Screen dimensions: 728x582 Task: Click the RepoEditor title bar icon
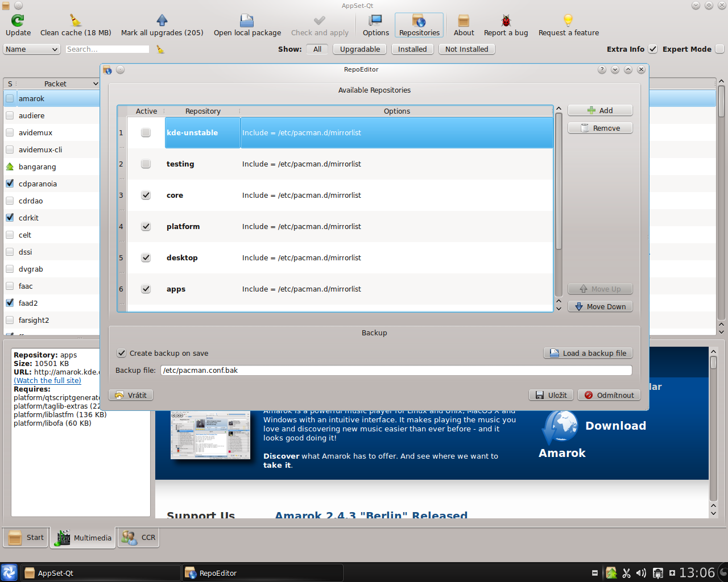coord(107,70)
